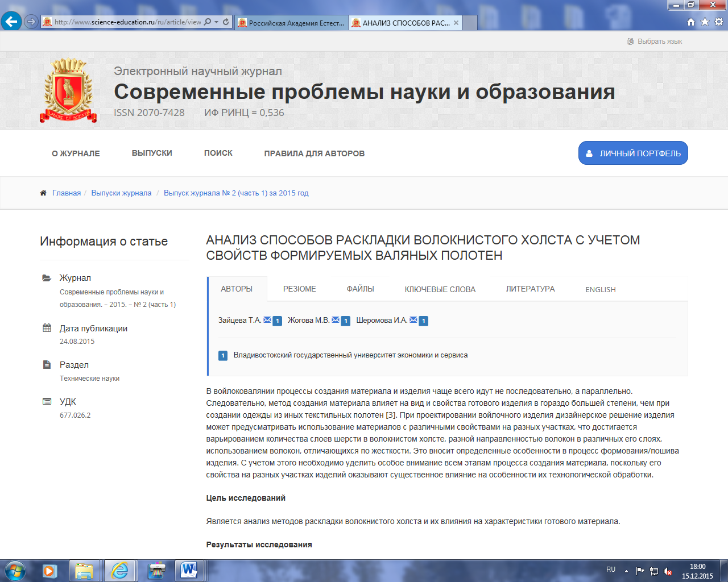Image resolution: width=728 pixels, height=582 pixels.
Task: Click the journal coat of arms logo
Action: (68, 90)
